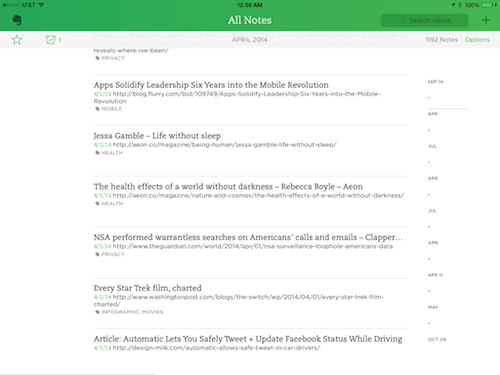This screenshot has width=500, height=375.
Task: Open shortcuts with the star icon
Action: coord(17,40)
